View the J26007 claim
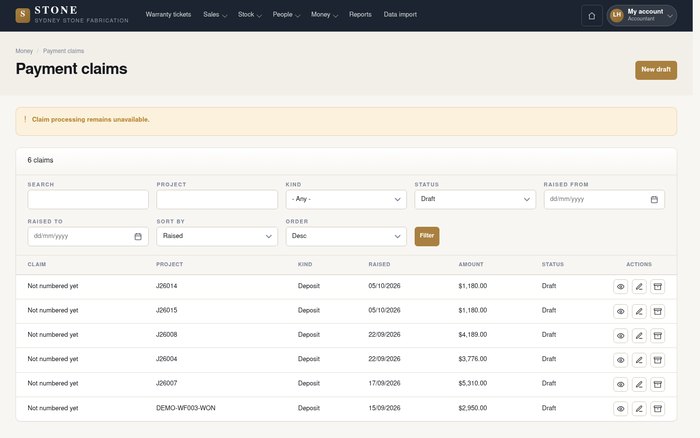Viewport: 700px width, 438px height. [621, 384]
